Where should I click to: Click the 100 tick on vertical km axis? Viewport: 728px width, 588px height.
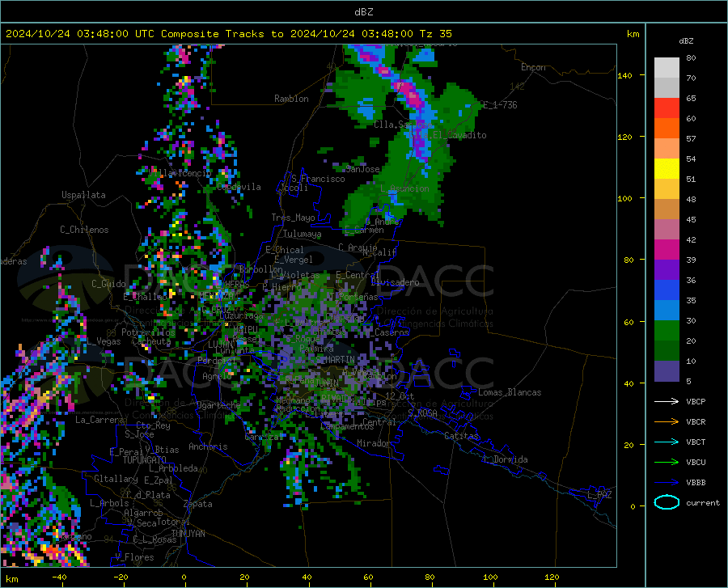pyautogui.click(x=624, y=199)
